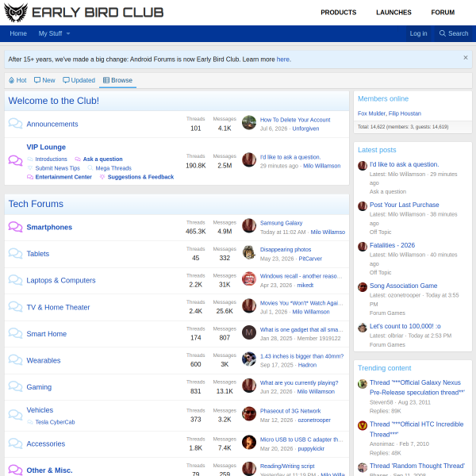Click avatar beside Official HTC Incredible thread
The height and width of the screenshot is (476, 476).
(x=363, y=425)
